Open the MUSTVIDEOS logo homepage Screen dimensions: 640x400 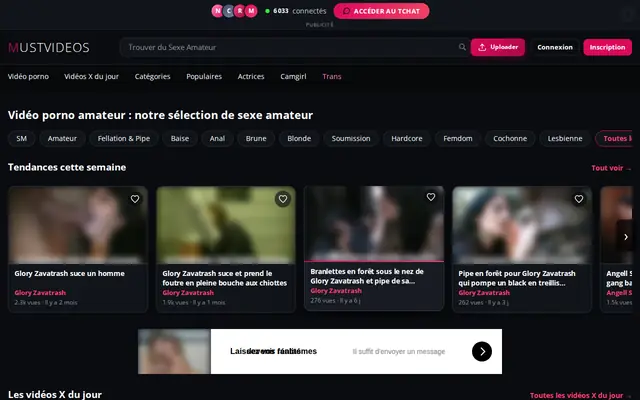pyautogui.click(x=49, y=47)
